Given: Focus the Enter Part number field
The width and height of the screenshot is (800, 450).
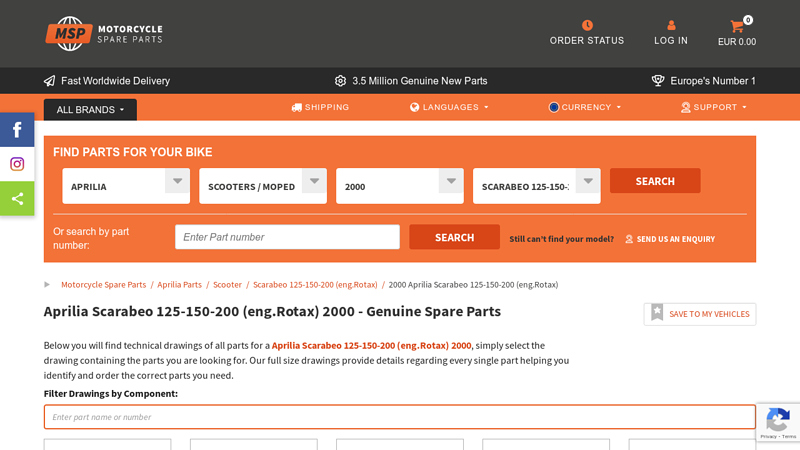Looking at the screenshot, I should point(287,237).
